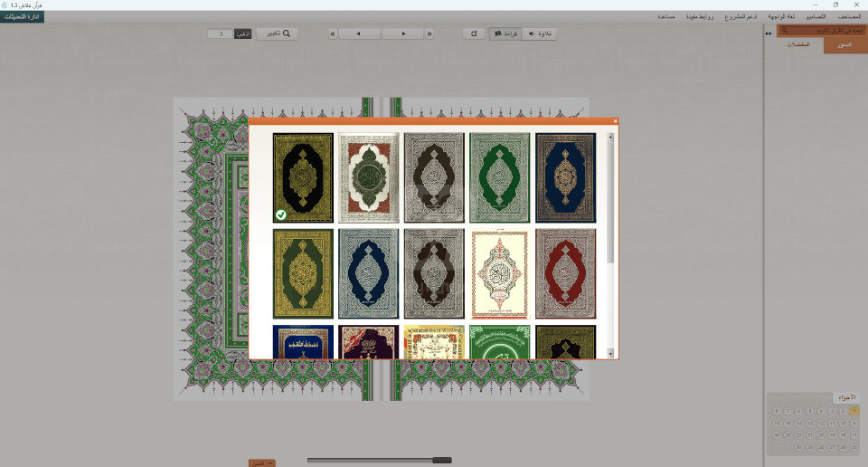Go to juz 24

click(x=776, y=435)
